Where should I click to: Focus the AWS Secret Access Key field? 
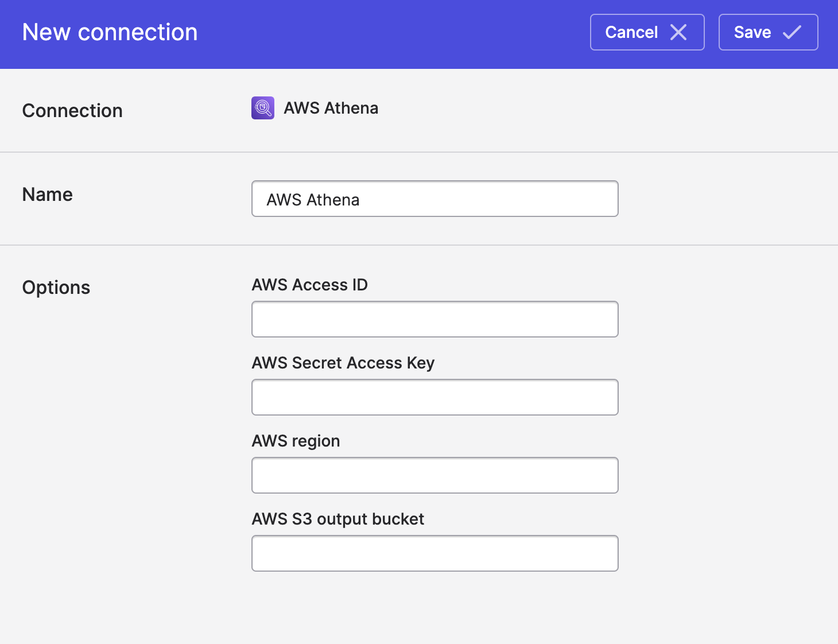point(434,397)
